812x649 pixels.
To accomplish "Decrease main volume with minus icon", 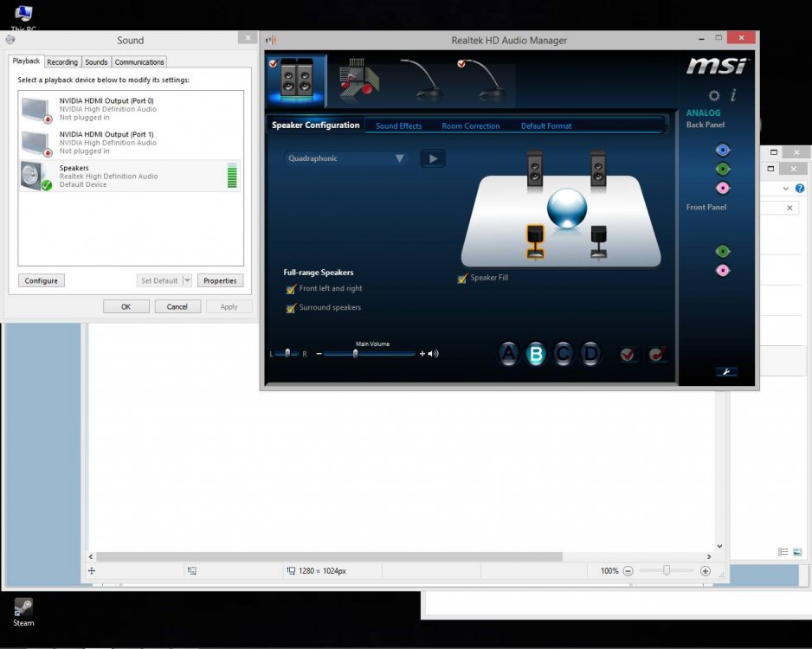I will [x=319, y=354].
